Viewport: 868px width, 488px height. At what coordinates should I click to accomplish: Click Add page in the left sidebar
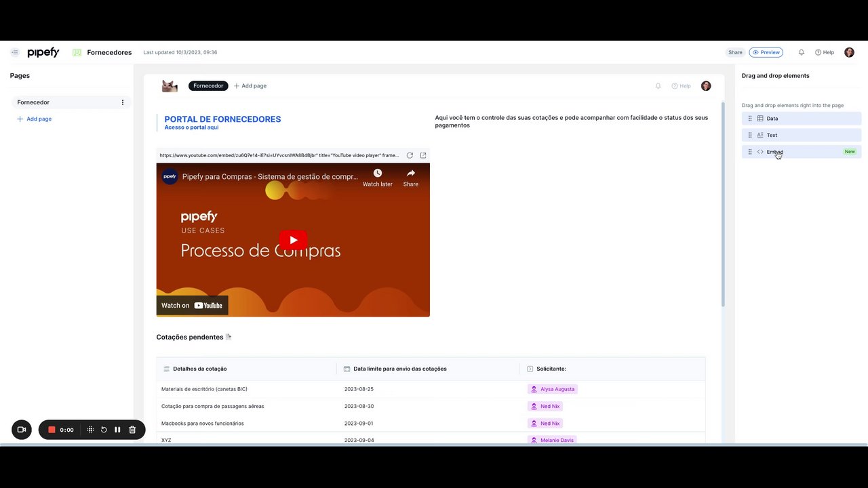pos(35,119)
